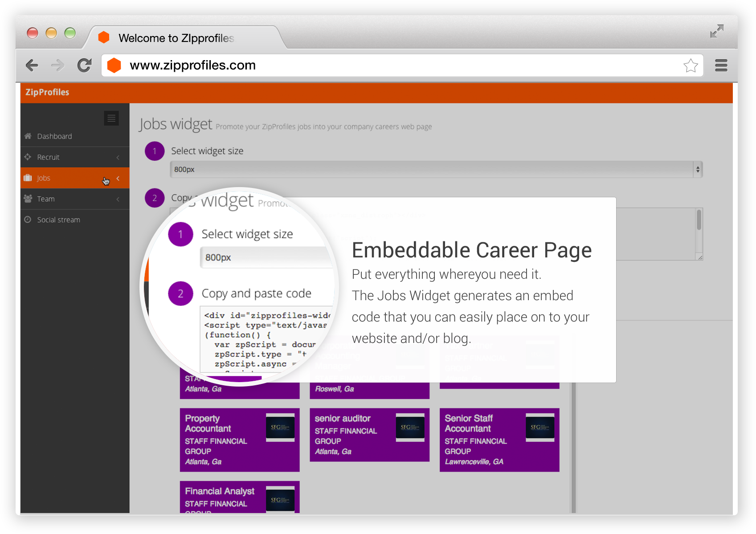Toggle the bookmark star in the address bar

[691, 65]
